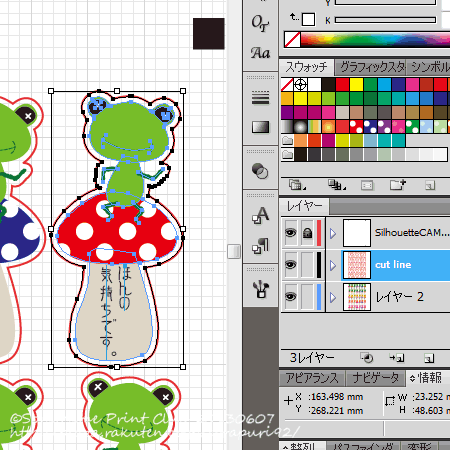Click the Create New Sublayer icon
This screenshot has width=450, height=450.
click(x=397, y=358)
